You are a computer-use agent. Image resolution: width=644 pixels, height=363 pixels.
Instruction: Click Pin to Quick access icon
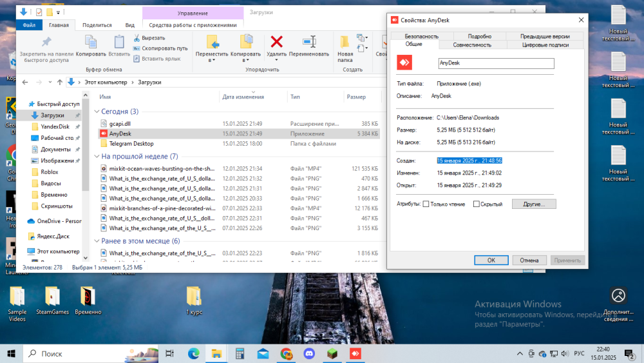pyautogui.click(x=46, y=41)
